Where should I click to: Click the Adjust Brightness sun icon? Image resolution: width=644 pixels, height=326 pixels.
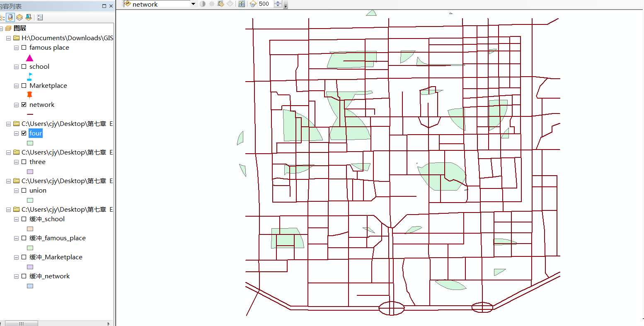212,4
